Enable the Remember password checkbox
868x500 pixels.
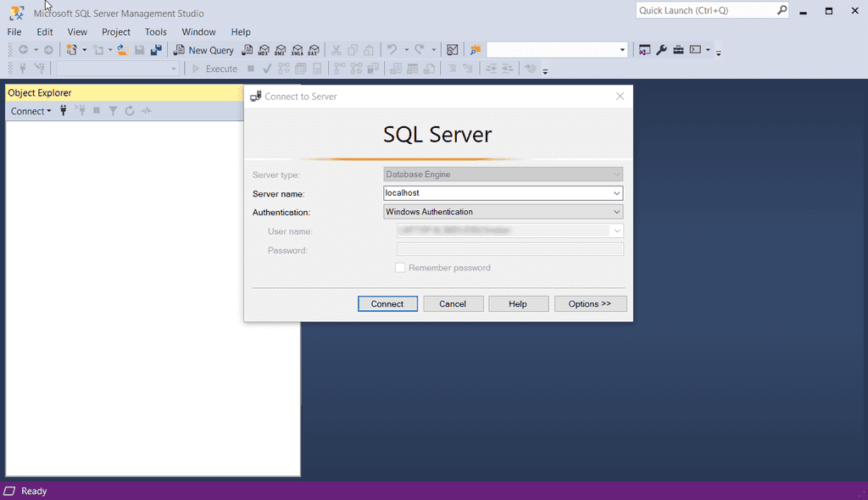pyautogui.click(x=400, y=267)
